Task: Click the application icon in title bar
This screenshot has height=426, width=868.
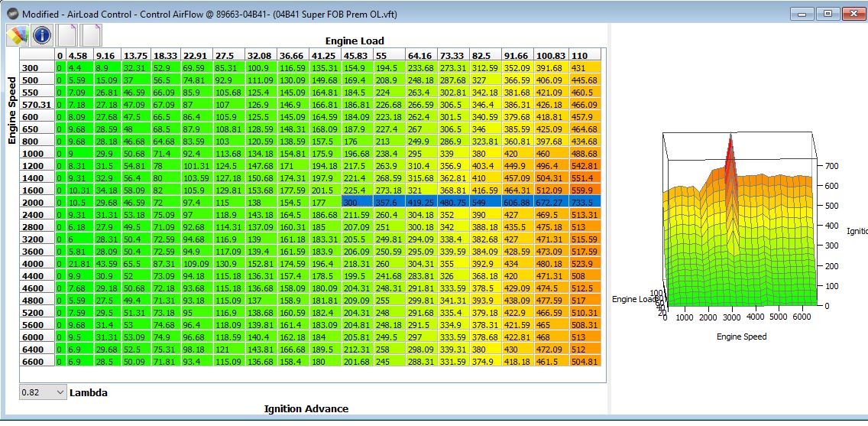Action: tap(12, 13)
